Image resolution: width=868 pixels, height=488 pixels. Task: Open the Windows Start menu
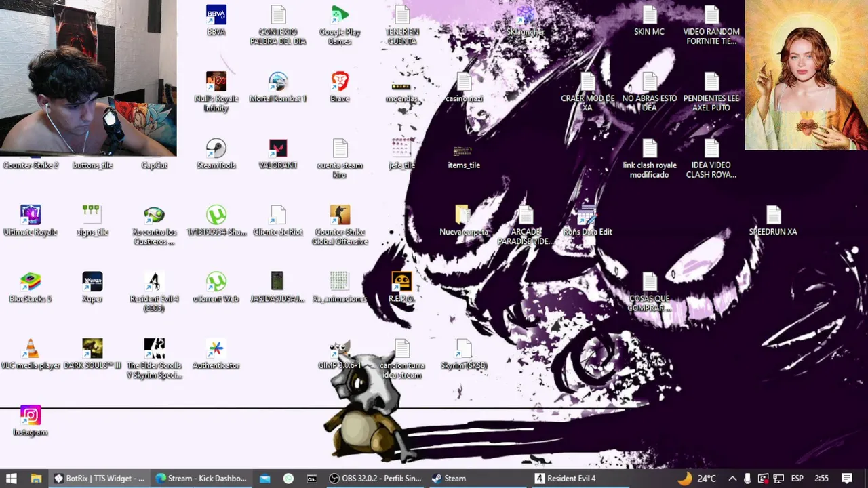(x=12, y=478)
